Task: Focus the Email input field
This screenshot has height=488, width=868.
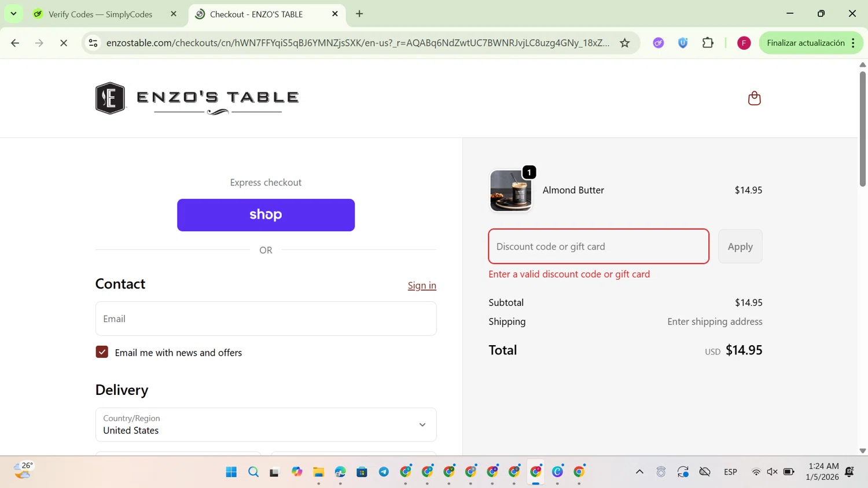Action: (x=266, y=319)
